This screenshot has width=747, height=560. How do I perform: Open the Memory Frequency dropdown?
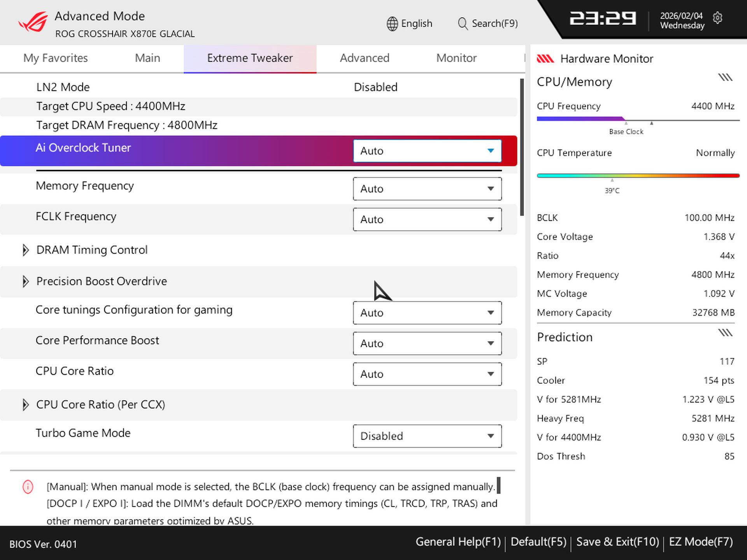pos(427,189)
